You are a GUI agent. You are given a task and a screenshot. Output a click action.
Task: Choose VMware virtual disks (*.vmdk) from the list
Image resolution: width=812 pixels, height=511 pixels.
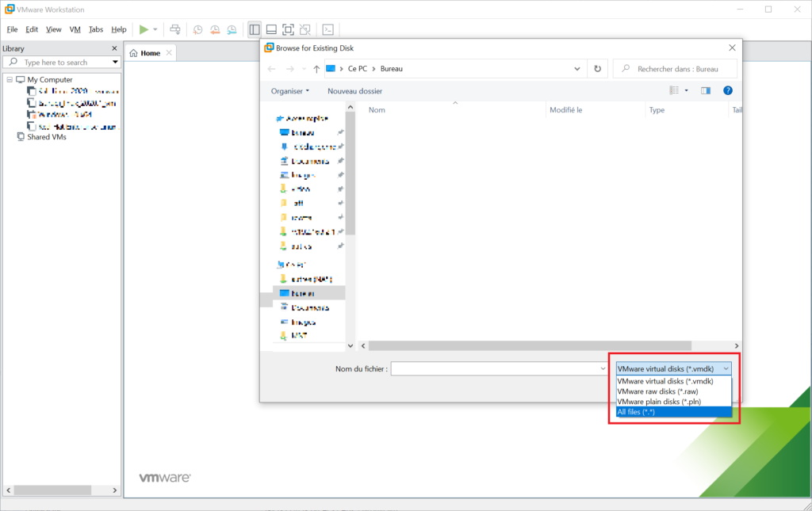click(x=674, y=381)
